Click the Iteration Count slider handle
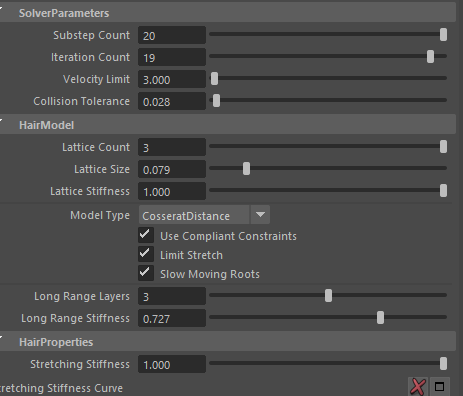The height and width of the screenshot is (396, 463). (x=430, y=57)
